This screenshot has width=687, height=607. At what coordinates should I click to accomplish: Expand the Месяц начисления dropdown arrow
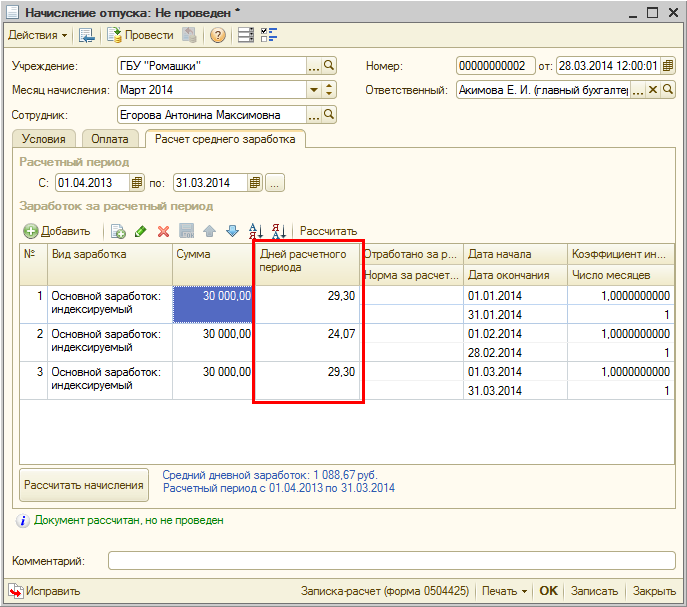pos(314,90)
